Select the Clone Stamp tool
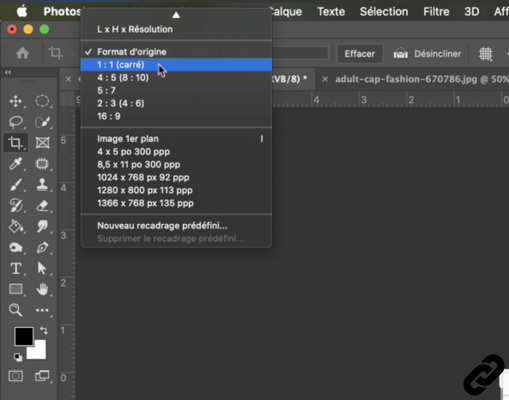The height and width of the screenshot is (400, 509). [x=42, y=185]
